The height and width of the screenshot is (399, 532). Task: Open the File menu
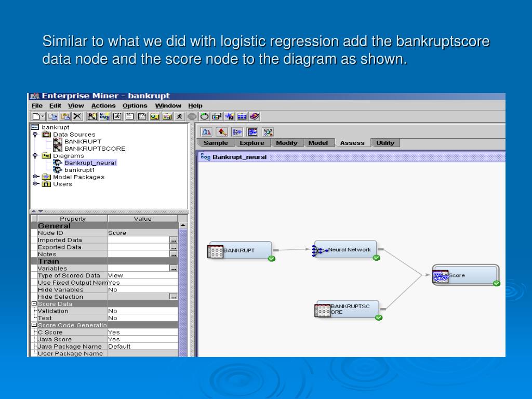point(37,105)
